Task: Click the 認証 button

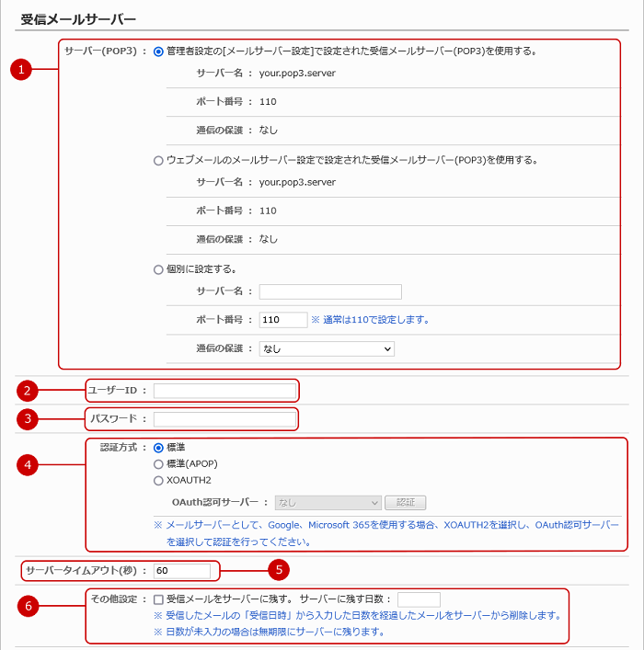Action: pyautogui.click(x=406, y=503)
